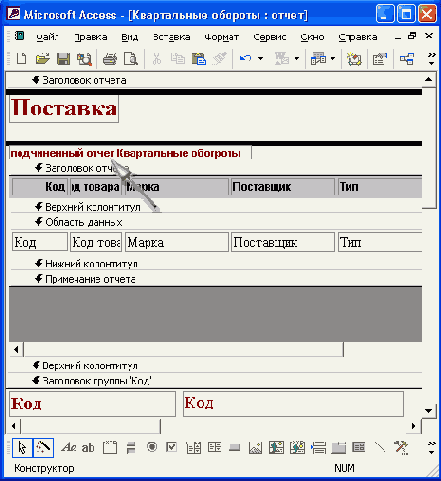Choose the Option Group tool in toolbox

(110, 447)
